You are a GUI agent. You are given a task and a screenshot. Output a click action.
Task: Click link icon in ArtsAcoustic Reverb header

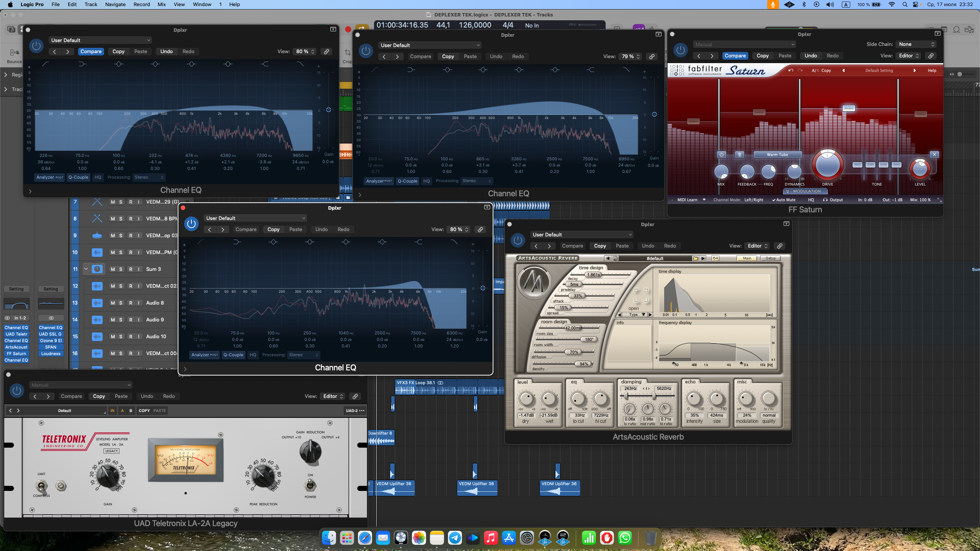click(779, 246)
